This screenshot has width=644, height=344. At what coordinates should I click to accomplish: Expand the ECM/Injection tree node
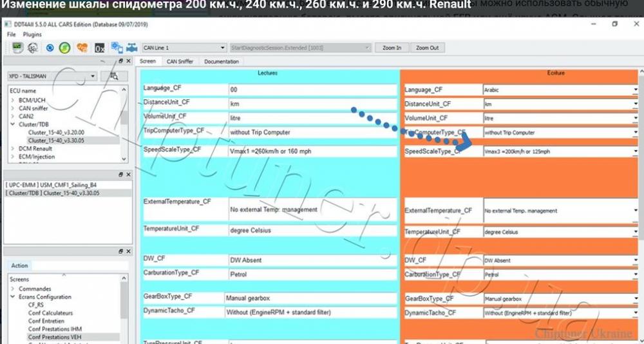12,157
